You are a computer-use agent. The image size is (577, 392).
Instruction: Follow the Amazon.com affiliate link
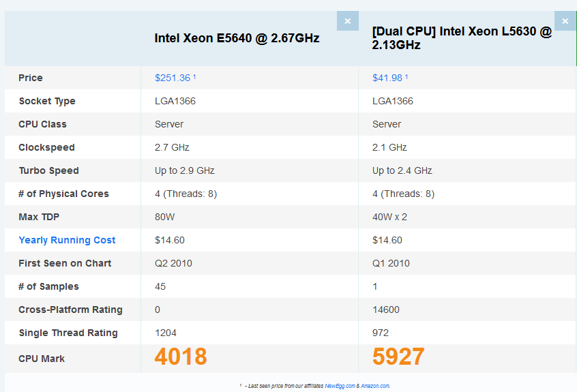(375, 386)
